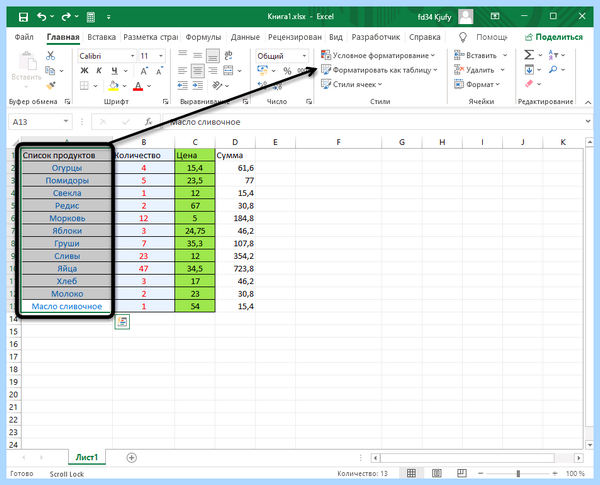Open the Общий number format dropdown

pyautogui.click(x=304, y=56)
